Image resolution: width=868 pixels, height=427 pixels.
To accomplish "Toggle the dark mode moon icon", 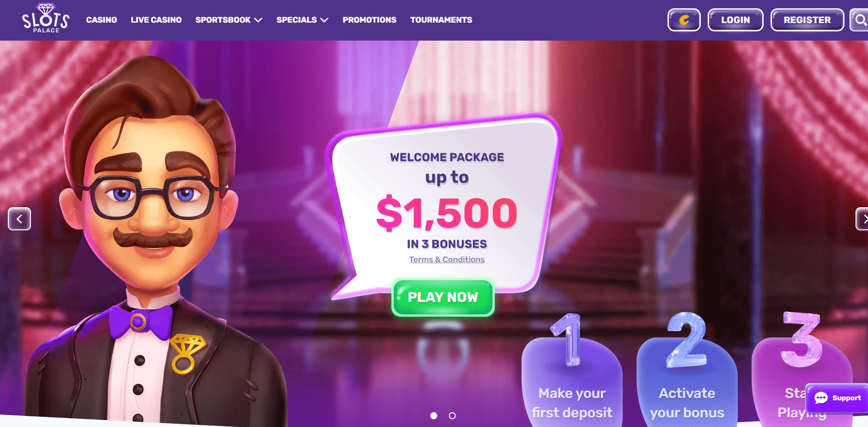I will click(x=684, y=20).
